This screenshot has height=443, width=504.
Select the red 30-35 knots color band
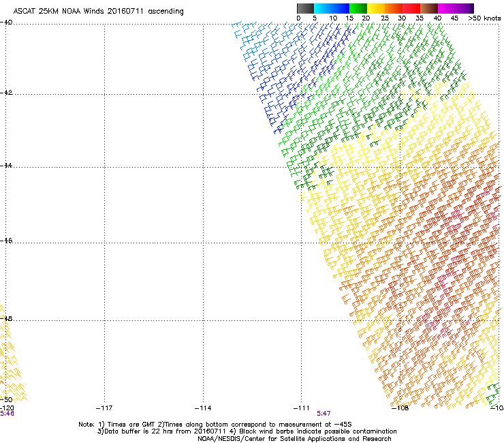[411, 8]
